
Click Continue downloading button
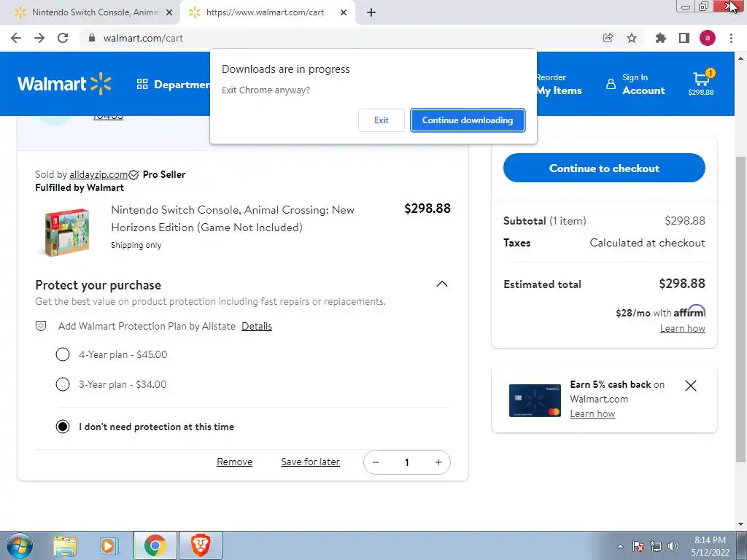tap(468, 120)
